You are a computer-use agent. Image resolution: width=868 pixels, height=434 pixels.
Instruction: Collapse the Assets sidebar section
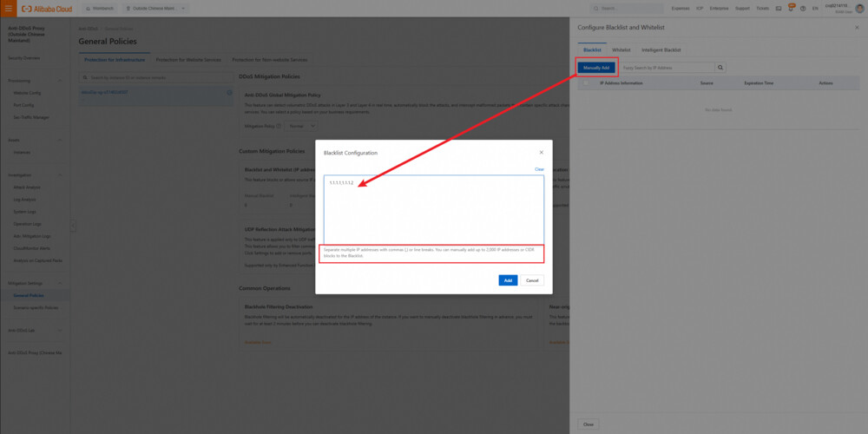pyautogui.click(x=60, y=140)
